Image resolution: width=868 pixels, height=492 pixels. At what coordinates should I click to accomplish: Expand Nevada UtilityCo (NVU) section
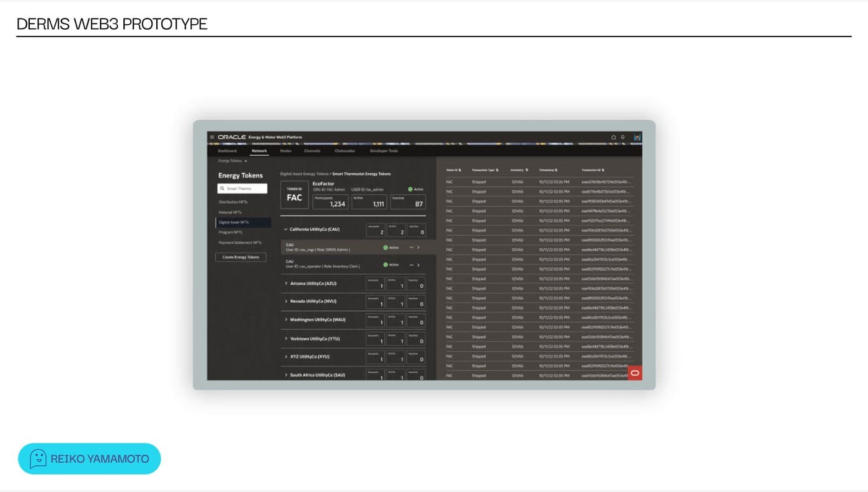[x=286, y=302]
